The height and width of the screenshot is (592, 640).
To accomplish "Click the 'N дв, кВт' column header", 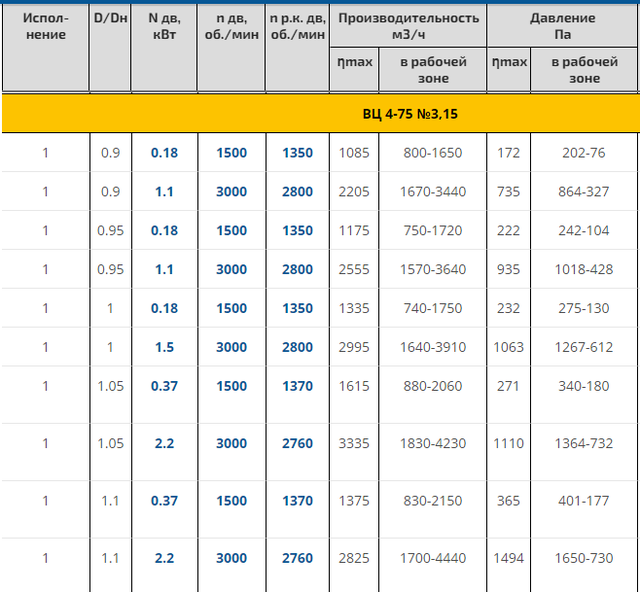I will (163, 26).
